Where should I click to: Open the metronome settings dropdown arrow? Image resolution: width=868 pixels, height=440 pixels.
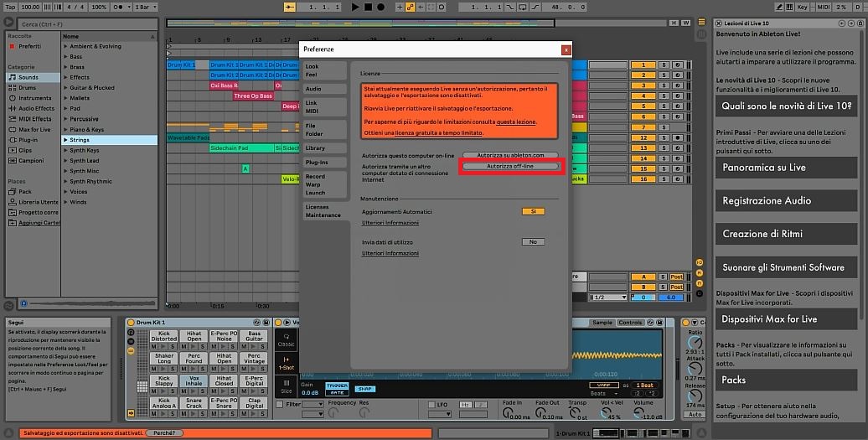(129, 8)
